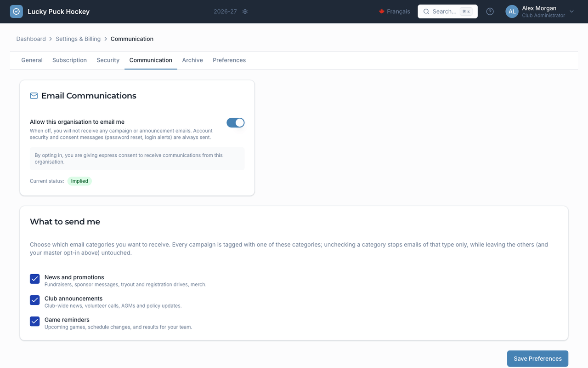Screen dimensions: 588x368
Task: Switch to the General tab
Action: 32,60
